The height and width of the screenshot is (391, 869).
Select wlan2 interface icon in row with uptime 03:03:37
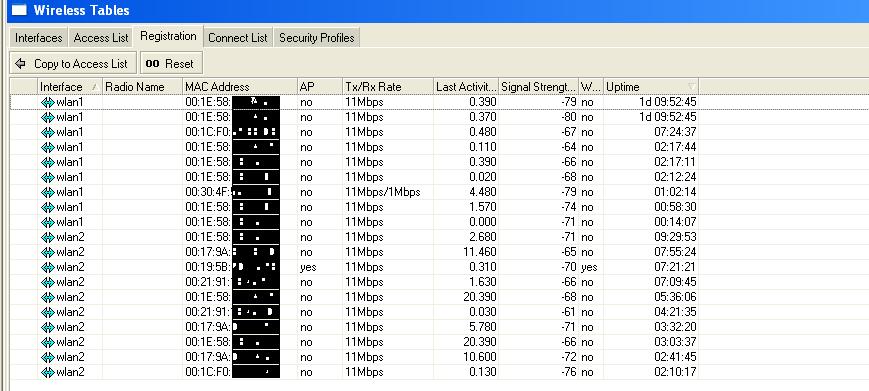tap(48, 342)
